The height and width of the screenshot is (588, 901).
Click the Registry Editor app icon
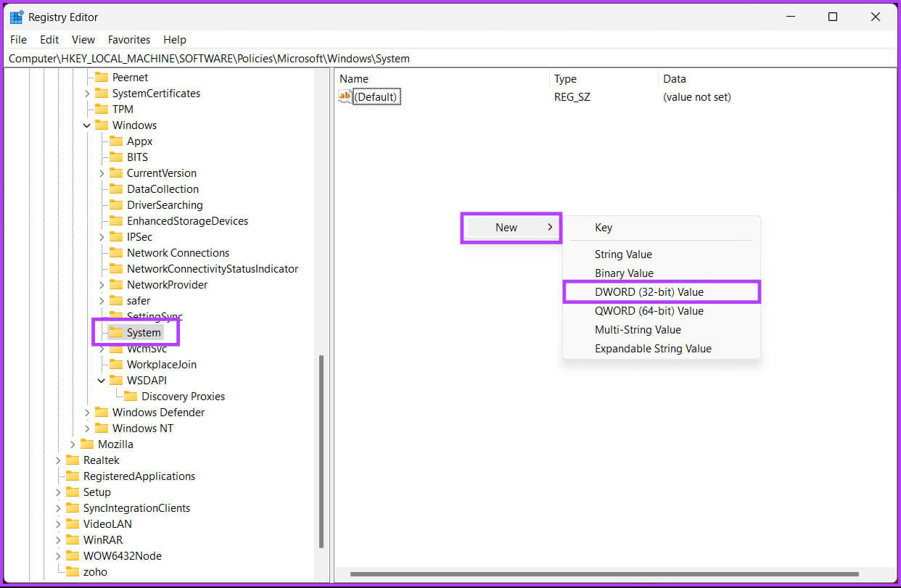[x=16, y=17]
